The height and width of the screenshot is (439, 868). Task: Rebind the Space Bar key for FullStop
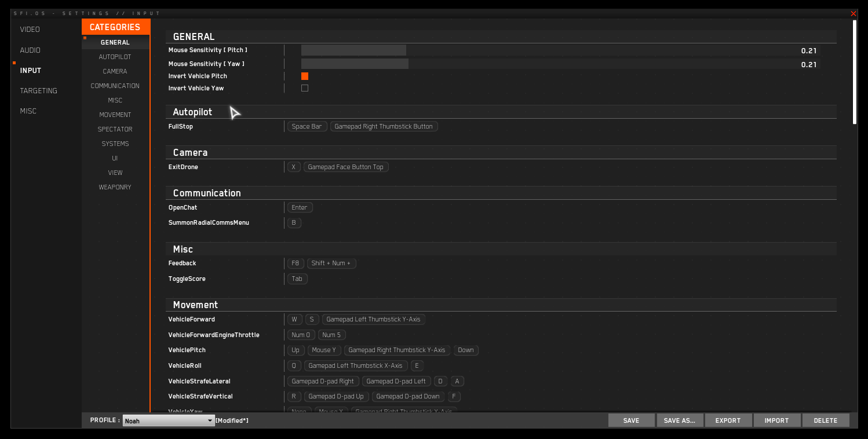[307, 126]
